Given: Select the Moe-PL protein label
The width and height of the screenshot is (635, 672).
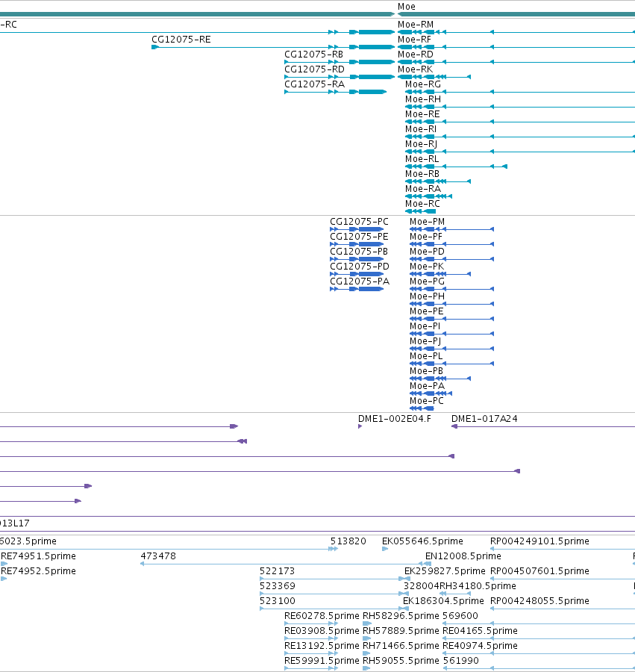Looking at the screenshot, I should click(x=426, y=357).
